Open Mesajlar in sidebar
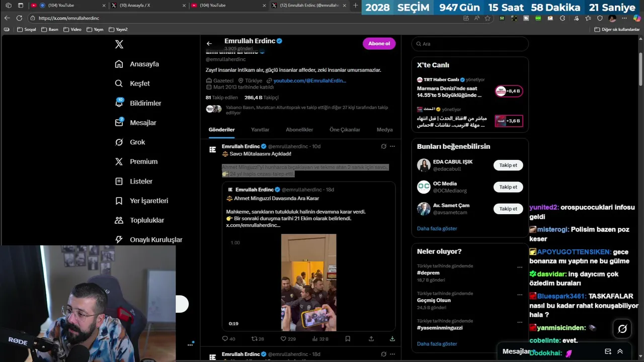The height and width of the screenshot is (362, 644). (x=135, y=123)
